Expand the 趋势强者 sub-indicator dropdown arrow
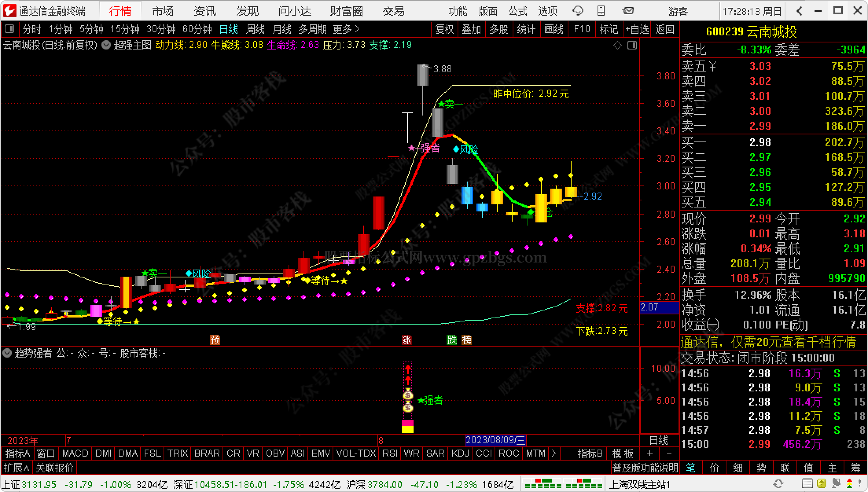The width and height of the screenshot is (868, 492). coord(7,353)
